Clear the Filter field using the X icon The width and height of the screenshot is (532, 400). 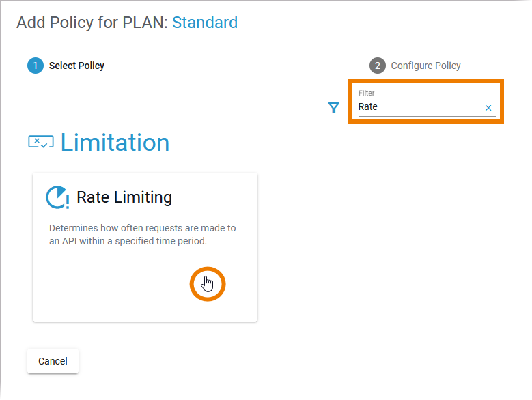(488, 108)
